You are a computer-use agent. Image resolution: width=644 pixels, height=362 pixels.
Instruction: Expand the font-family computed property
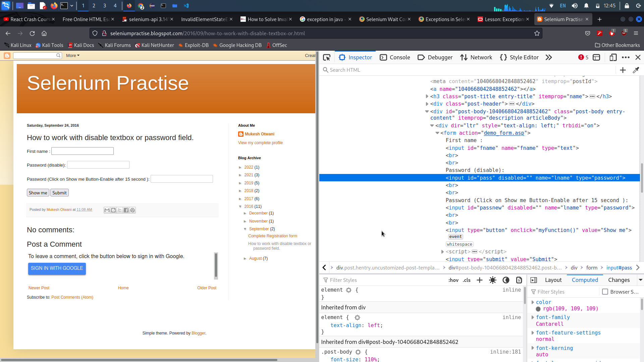point(533,317)
